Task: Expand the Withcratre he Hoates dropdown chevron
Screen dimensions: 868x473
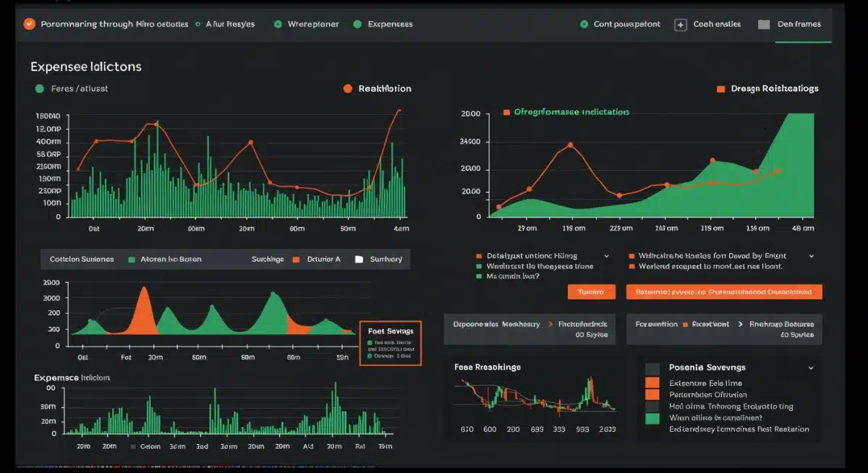Action: (x=811, y=256)
